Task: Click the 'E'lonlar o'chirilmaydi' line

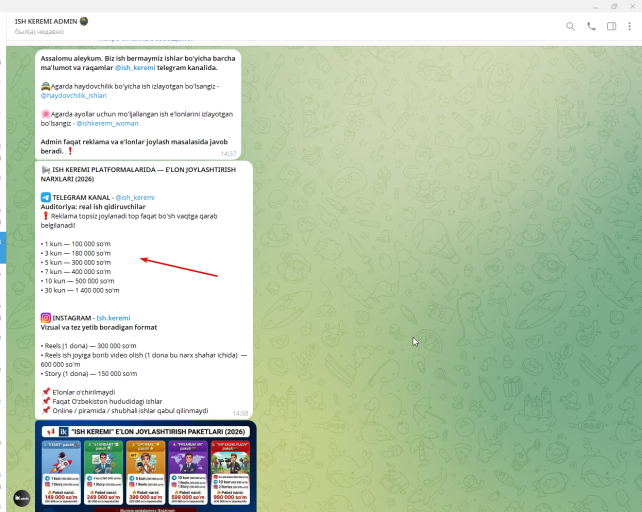Action: [79, 392]
